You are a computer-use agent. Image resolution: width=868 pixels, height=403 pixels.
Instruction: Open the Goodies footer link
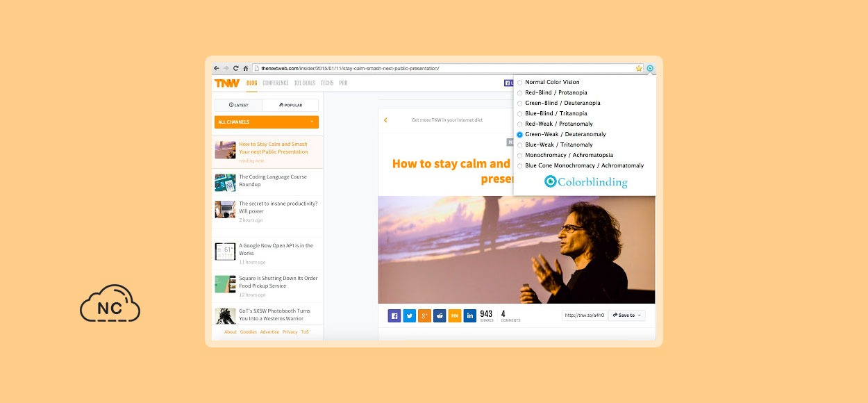pyautogui.click(x=249, y=332)
